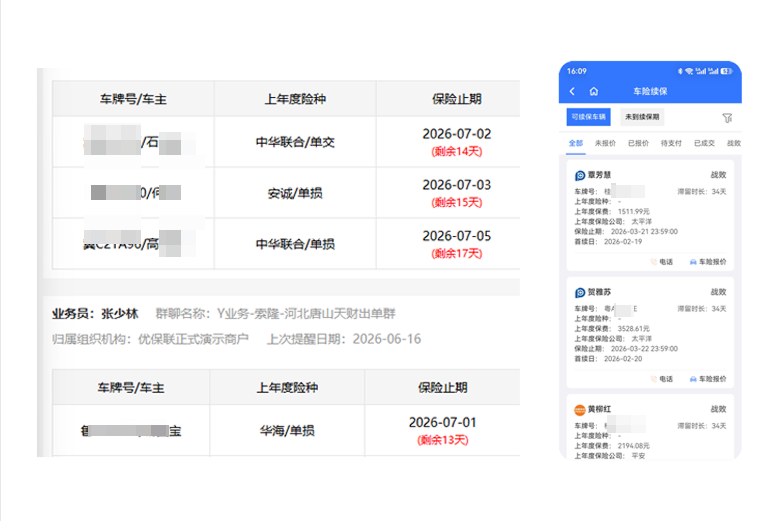The image size is (779, 521).
Task: Switch to the 未报价 tab
Action: tap(605, 143)
